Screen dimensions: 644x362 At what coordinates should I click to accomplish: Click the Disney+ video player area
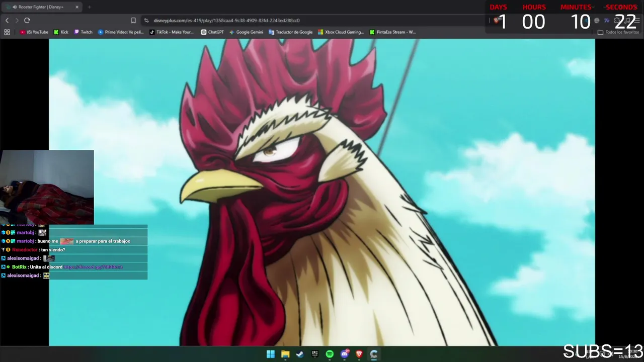pyautogui.click(x=322, y=193)
